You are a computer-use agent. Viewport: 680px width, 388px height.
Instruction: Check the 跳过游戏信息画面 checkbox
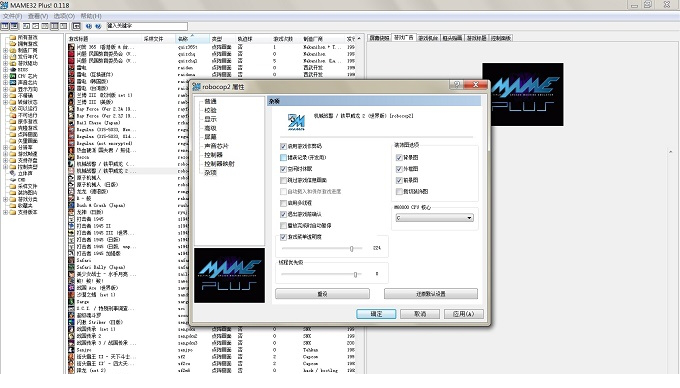point(283,180)
